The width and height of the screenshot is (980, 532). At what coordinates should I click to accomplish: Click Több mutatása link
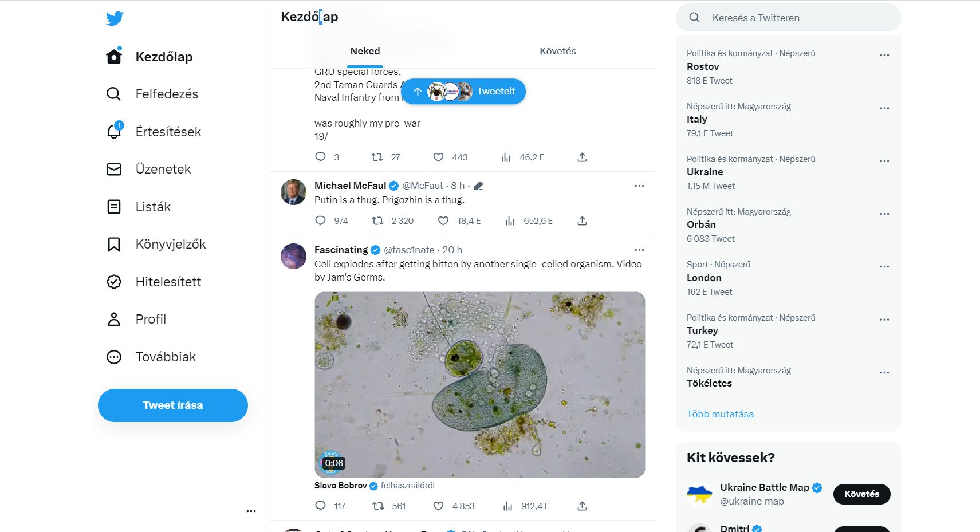point(720,414)
